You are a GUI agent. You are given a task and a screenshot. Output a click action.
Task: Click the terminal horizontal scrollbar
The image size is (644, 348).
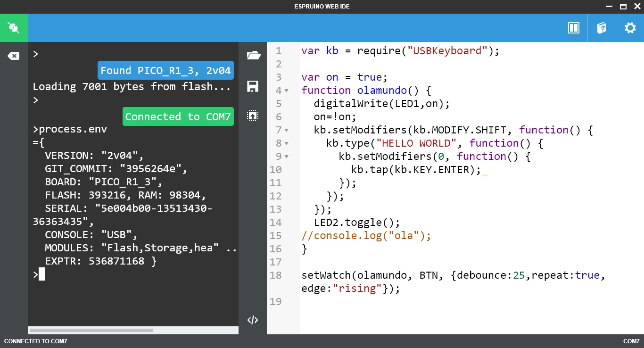91,330
